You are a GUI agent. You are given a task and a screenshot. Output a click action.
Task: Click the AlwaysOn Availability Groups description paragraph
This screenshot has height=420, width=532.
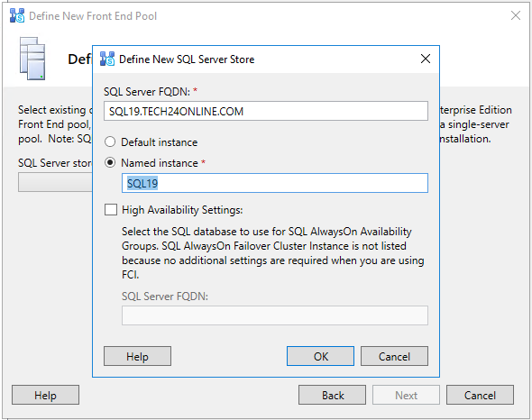coord(273,252)
